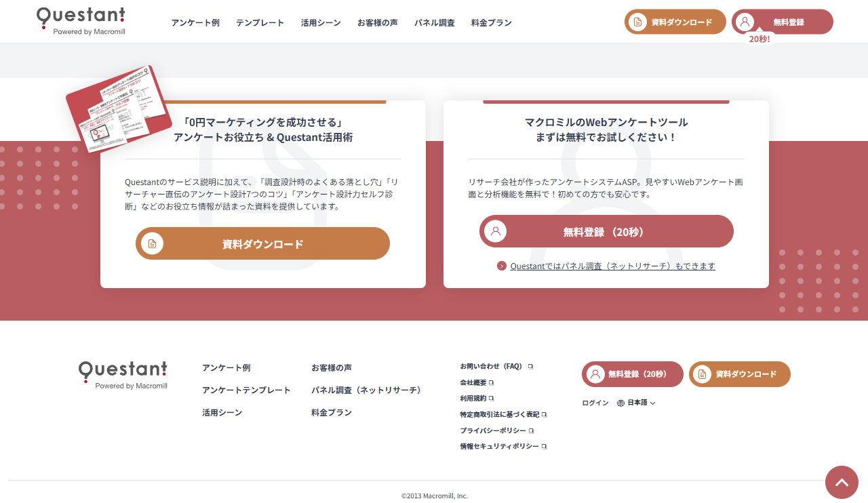
Task: Click the globe icon beside 日本語
Action: point(620,403)
